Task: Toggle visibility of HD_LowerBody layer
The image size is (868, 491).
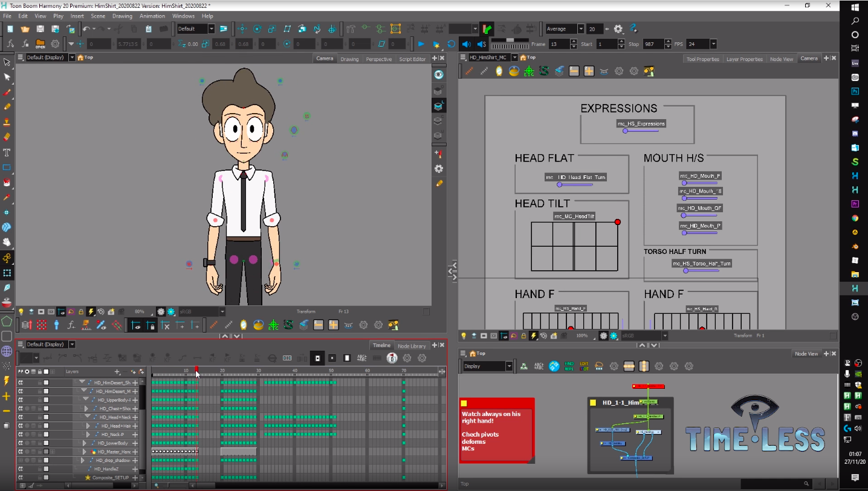Action: tap(21, 443)
